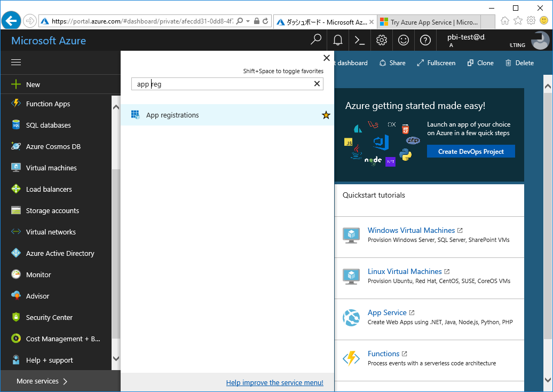Click the browser home icon
Image resolution: width=553 pixels, height=392 pixels.
tap(504, 21)
